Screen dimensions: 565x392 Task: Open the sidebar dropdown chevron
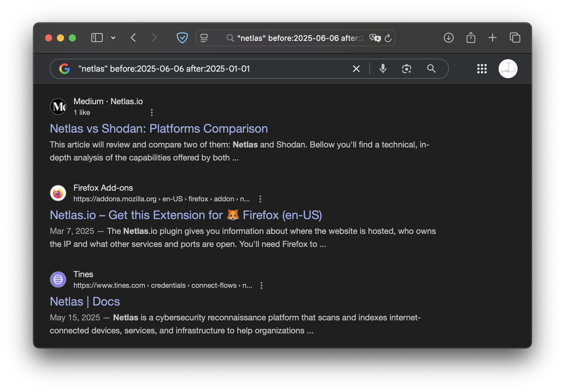[x=113, y=38]
